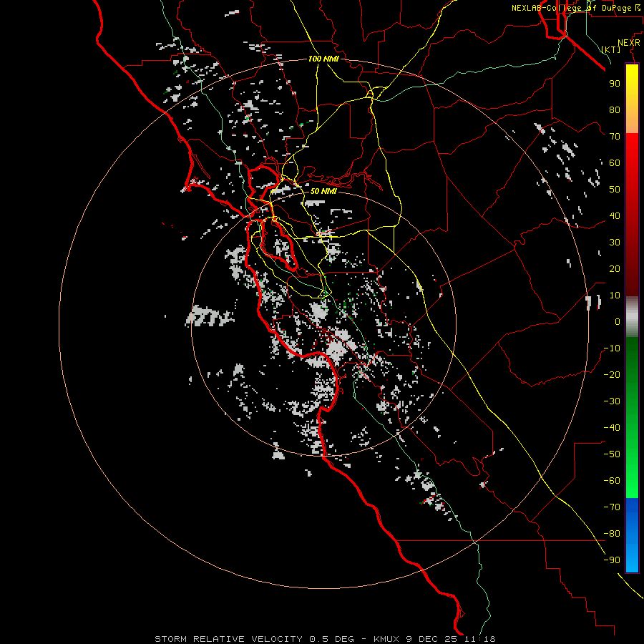Click the "-70" colorbar scale value
Viewport: 644px width, 644px height.
pos(612,507)
